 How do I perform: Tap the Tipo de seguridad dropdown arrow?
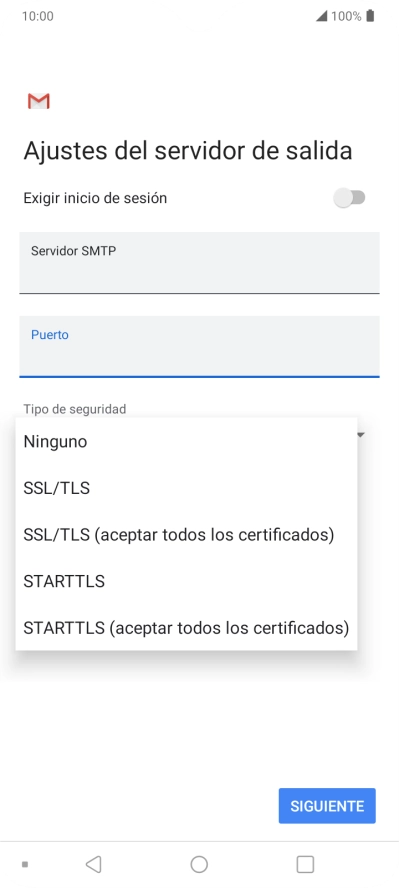coord(361,435)
